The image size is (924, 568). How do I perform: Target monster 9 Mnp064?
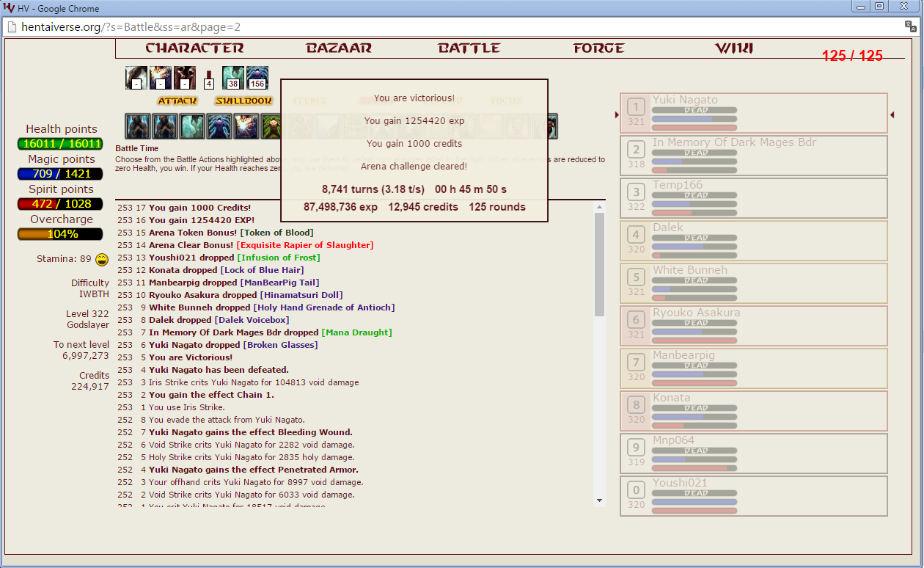click(x=754, y=454)
